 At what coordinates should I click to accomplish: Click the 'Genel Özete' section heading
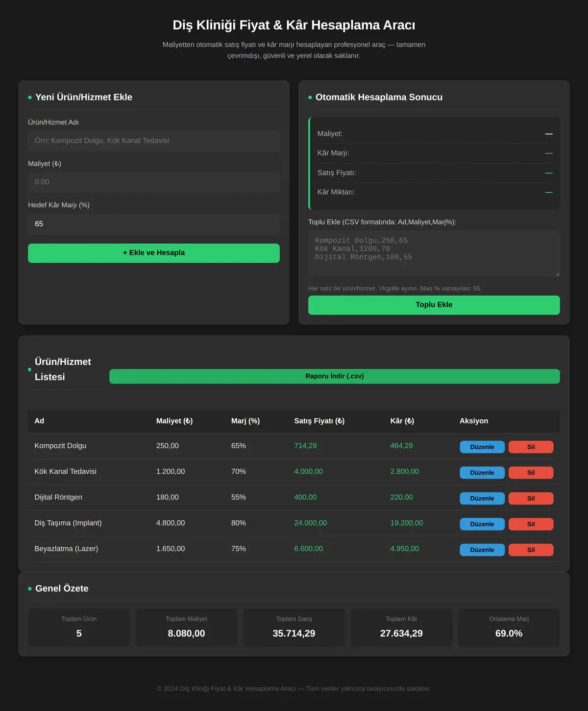coord(62,588)
